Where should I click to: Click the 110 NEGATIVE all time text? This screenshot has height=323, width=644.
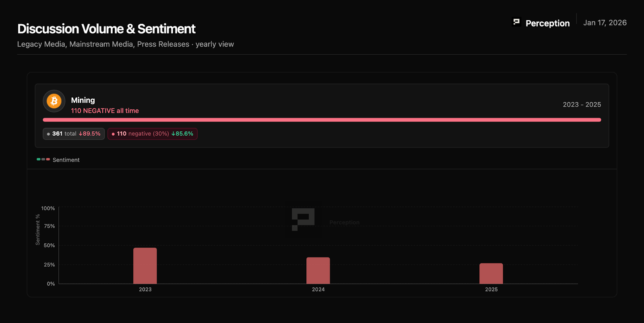click(x=105, y=111)
